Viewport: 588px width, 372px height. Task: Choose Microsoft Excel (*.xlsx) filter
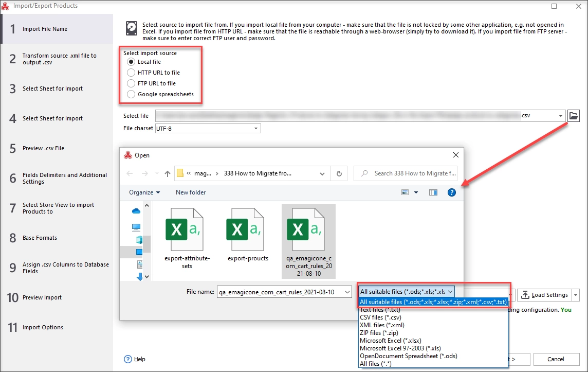[x=433, y=341]
